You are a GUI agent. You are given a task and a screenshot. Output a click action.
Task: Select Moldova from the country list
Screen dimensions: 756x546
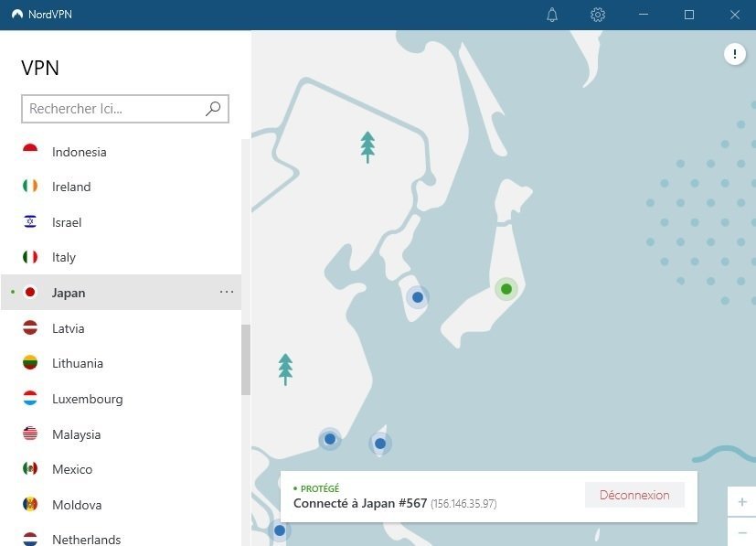coord(121,505)
